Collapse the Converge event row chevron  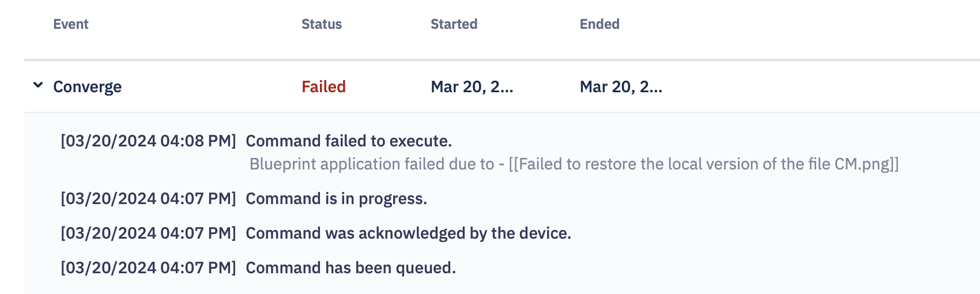[38, 85]
